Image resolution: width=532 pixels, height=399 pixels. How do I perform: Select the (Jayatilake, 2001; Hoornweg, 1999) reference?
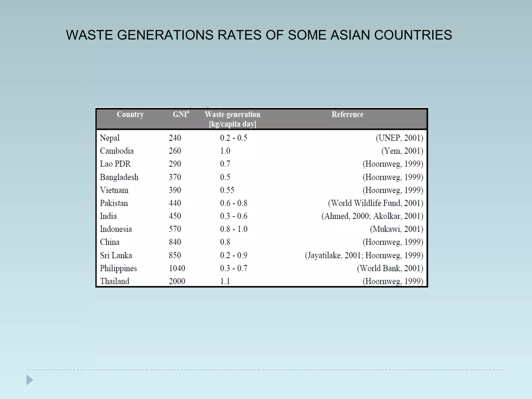click(x=364, y=255)
